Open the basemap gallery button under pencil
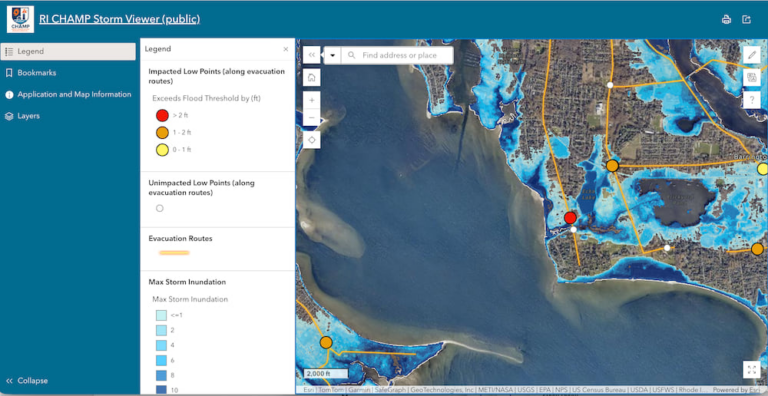This screenshot has height=396, width=768. (752, 77)
